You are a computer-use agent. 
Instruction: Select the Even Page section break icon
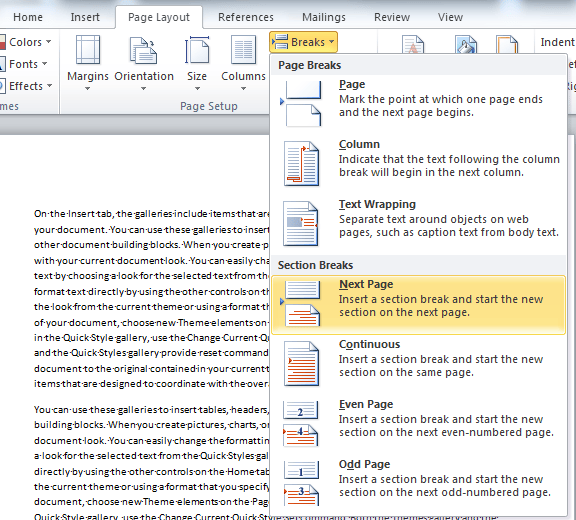(x=300, y=423)
